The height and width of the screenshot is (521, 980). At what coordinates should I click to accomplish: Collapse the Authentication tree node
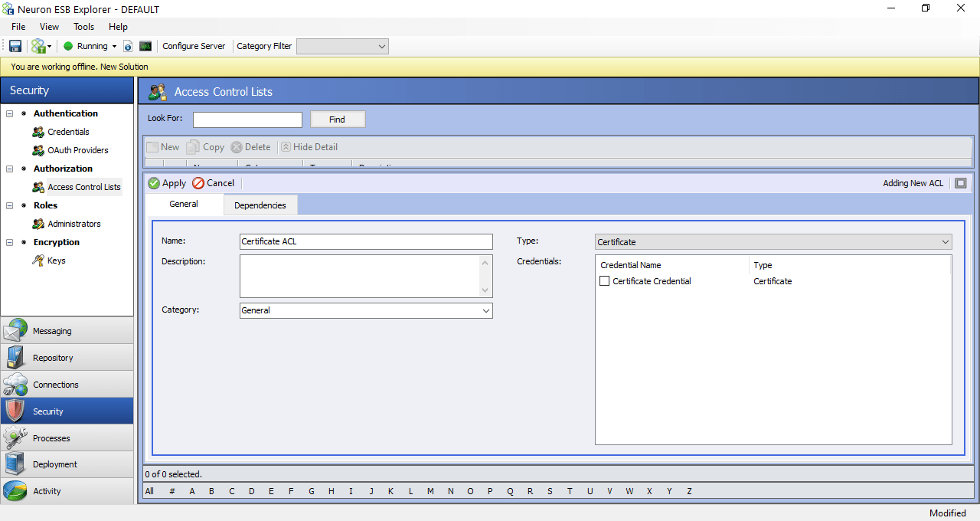(x=10, y=113)
